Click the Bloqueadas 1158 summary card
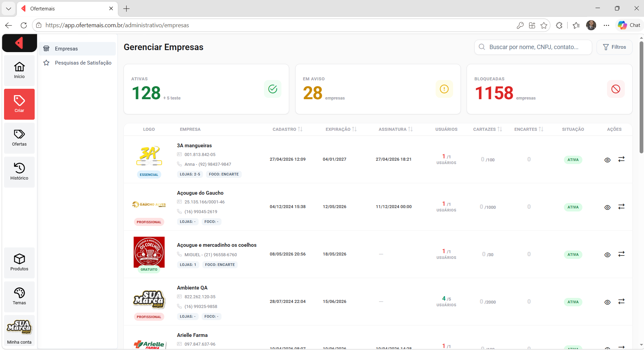The height and width of the screenshot is (350, 644). pos(549,89)
